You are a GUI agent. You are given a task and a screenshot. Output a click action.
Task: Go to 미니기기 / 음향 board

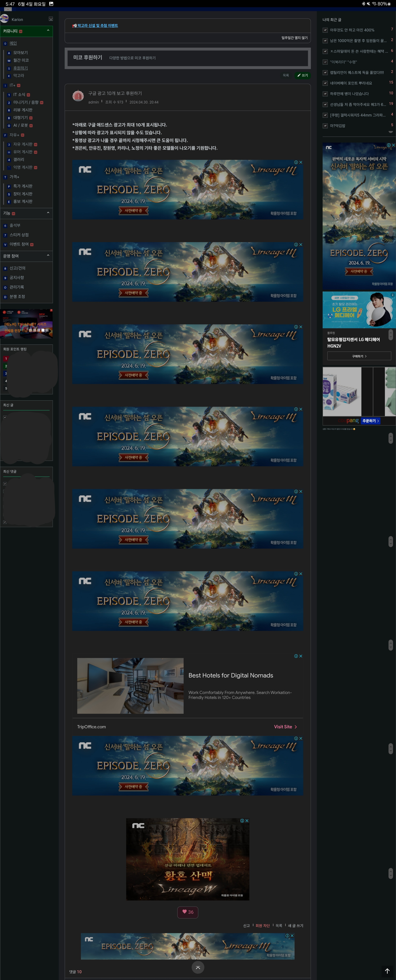[26, 102]
